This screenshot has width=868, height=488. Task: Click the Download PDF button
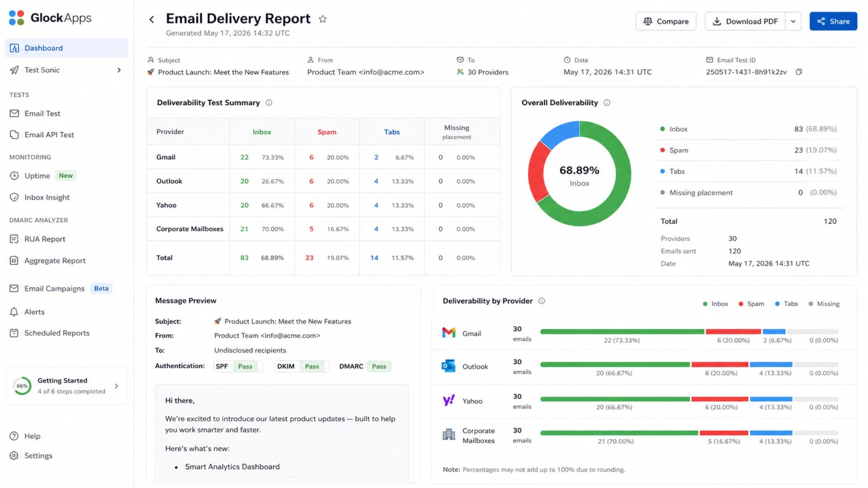pos(745,21)
